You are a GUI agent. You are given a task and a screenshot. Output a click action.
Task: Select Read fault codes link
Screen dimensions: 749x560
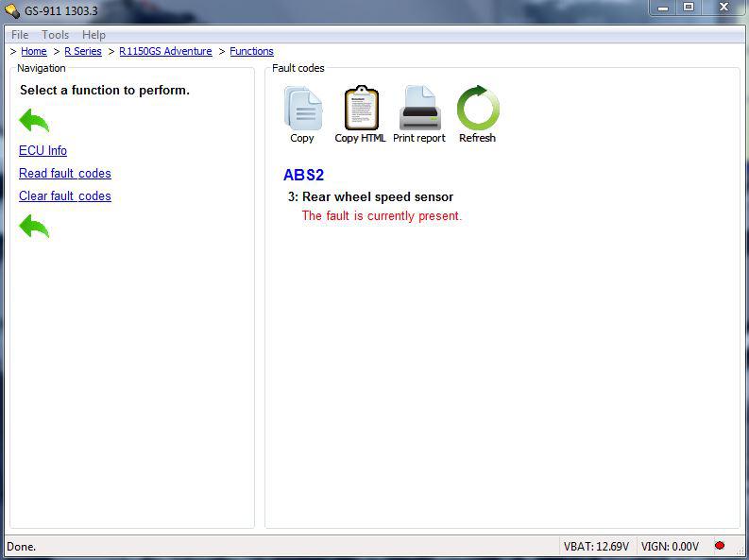pyautogui.click(x=65, y=173)
